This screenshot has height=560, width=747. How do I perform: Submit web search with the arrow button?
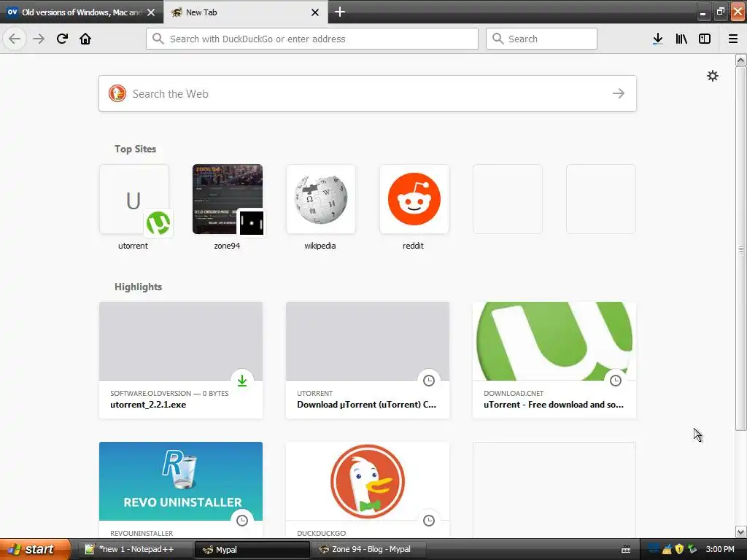619,93
